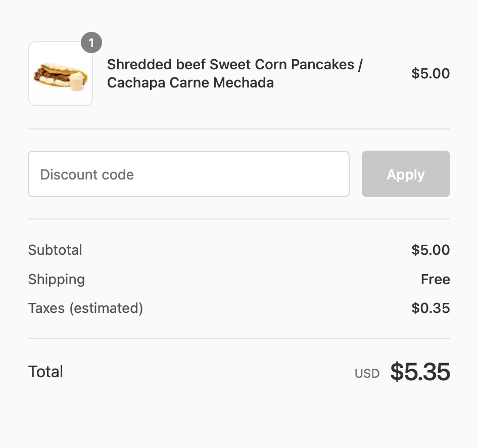Click the divider line above the Total row
Image resolution: width=477 pixels, height=448 pixels.
pos(239,338)
